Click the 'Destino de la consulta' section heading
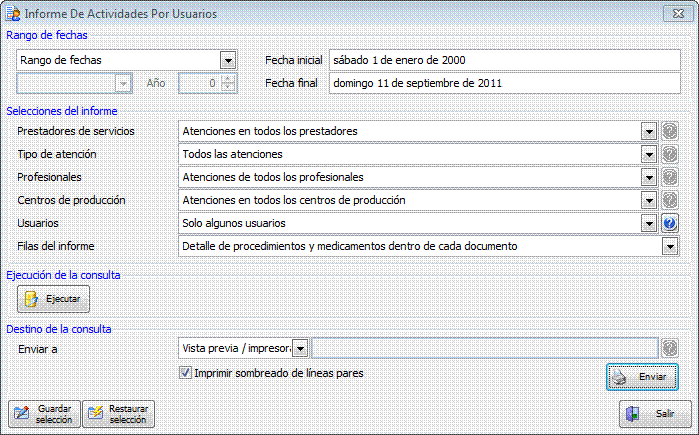 pos(59,329)
